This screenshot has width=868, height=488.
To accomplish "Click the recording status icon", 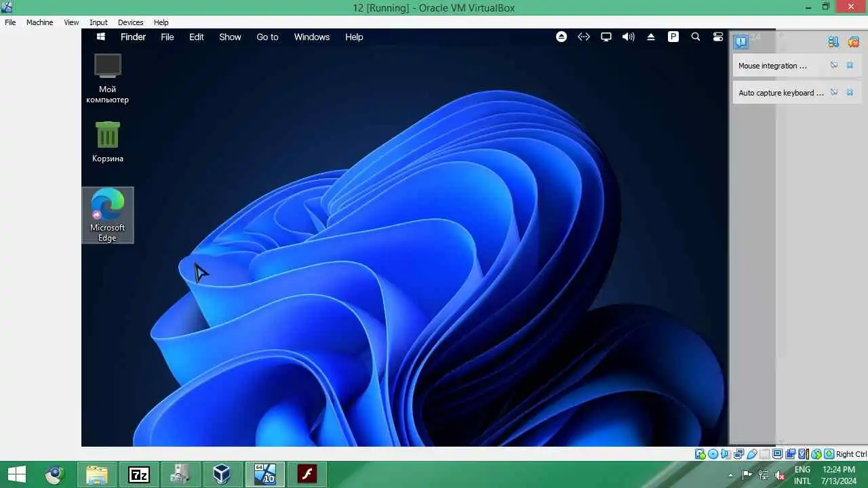I will 790,454.
